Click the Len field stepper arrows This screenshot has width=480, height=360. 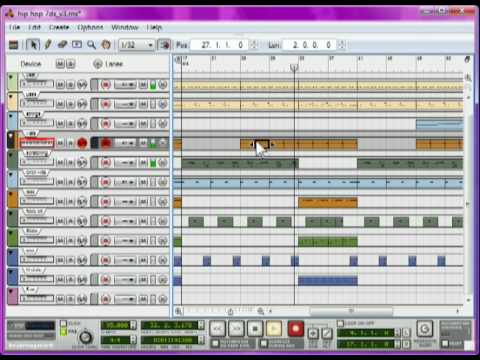pyautogui.click(x=341, y=45)
